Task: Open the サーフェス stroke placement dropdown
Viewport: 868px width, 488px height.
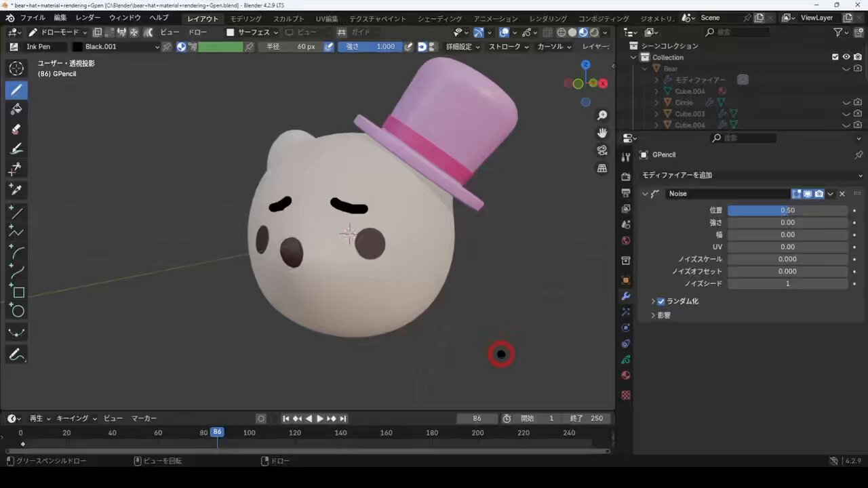Action: 252,32
